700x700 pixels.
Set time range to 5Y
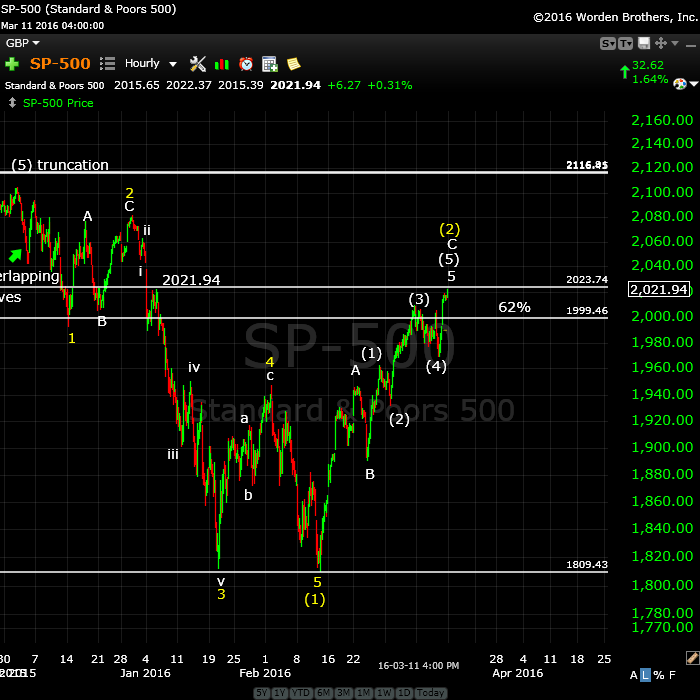pyautogui.click(x=262, y=693)
